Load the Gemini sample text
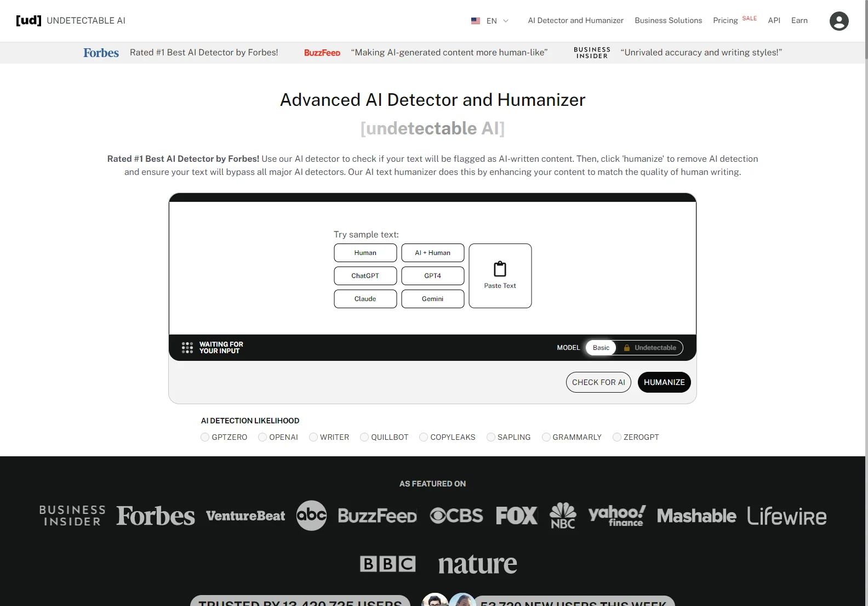The image size is (868, 606). (432, 299)
